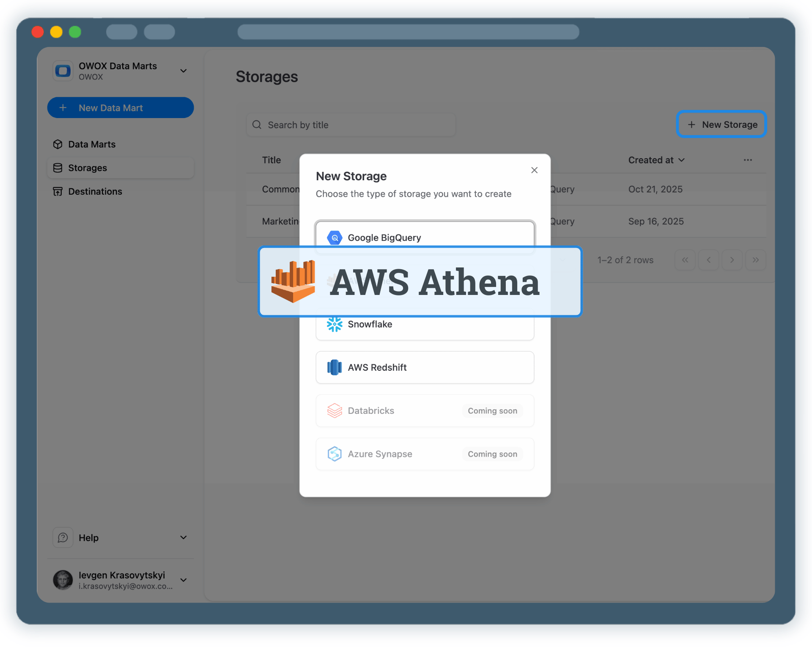Click the New Storage button
The width and height of the screenshot is (812, 661).
point(721,124)
